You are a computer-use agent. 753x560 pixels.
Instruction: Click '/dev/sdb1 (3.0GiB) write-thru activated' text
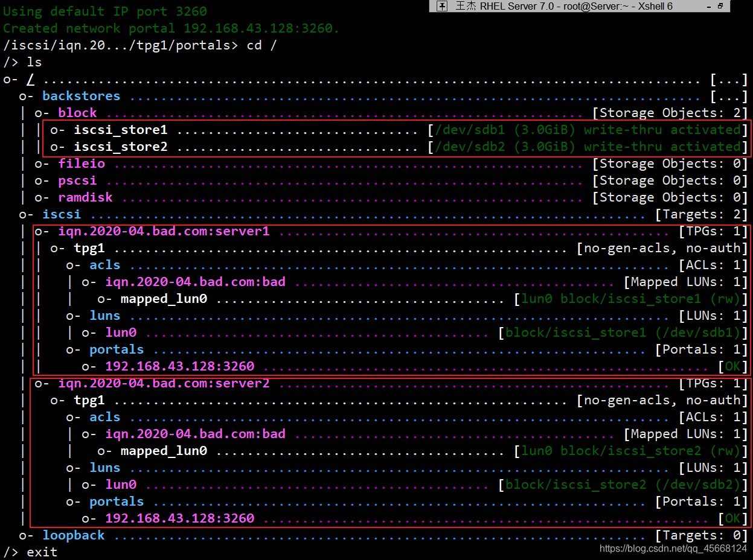coord(588,129)
